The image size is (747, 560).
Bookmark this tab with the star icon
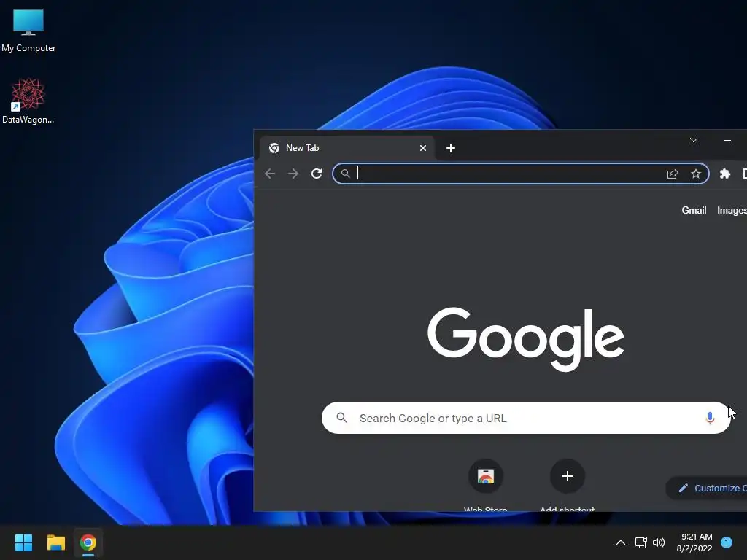[695, 174]
